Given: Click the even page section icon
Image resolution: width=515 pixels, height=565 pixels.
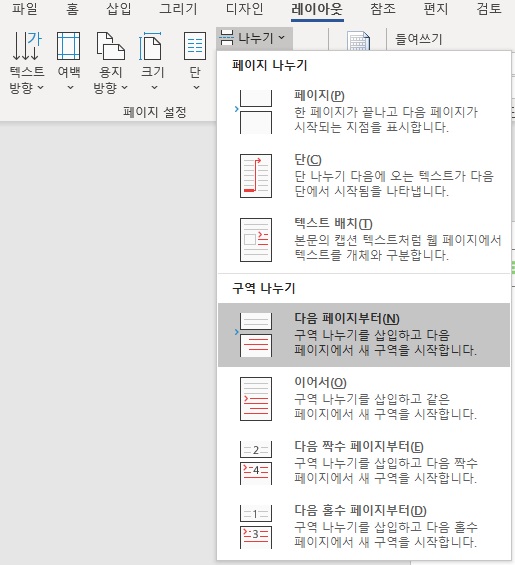Looking at the screenshot, I should [256, 463].
